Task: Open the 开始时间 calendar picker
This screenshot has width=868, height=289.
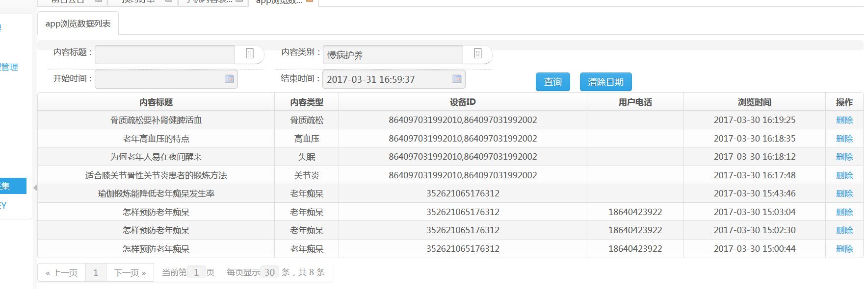Action: coord(229,79)
